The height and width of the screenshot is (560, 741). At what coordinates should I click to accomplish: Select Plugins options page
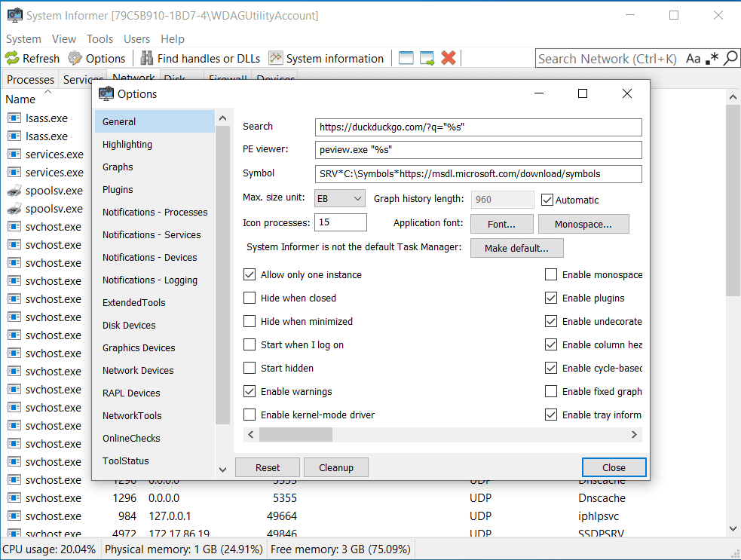pos(155,189)
